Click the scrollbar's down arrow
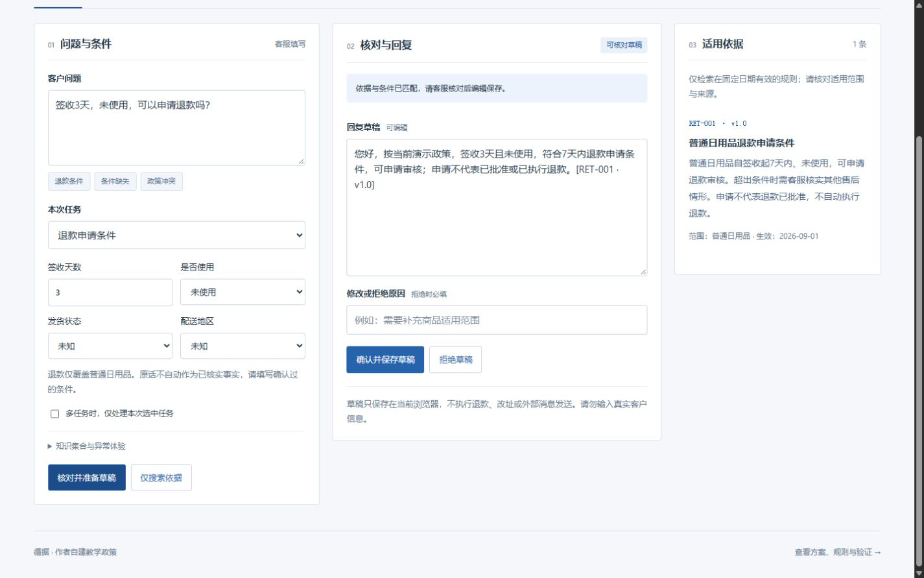This screenshot has width=924, height=578. click(919, 572)
